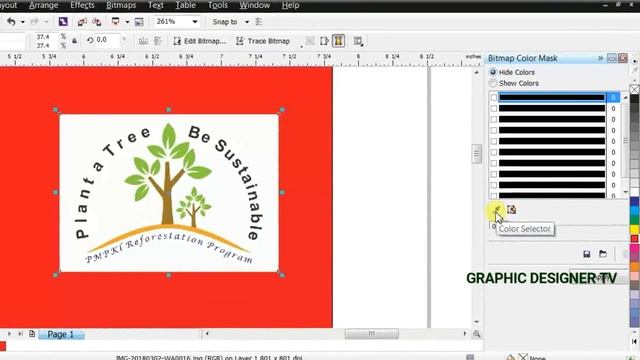Tick the third color mask checkbox
This screenshot has width=640, height=360.
tap(494, 119)
